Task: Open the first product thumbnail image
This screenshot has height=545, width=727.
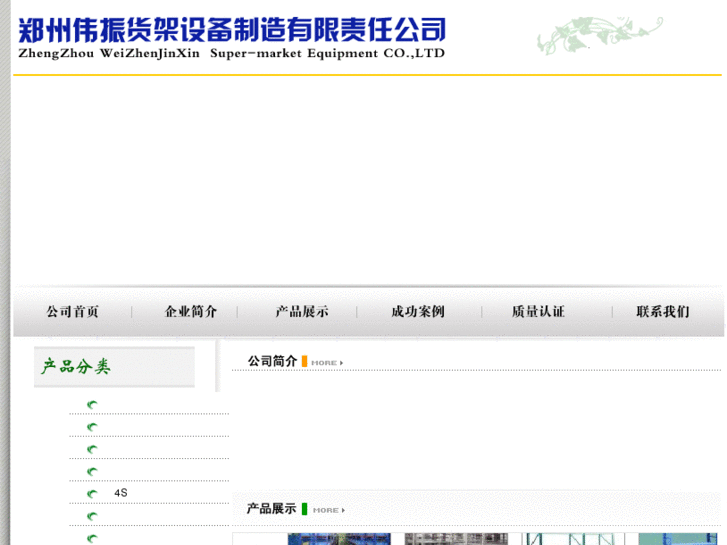Action: 338,539
